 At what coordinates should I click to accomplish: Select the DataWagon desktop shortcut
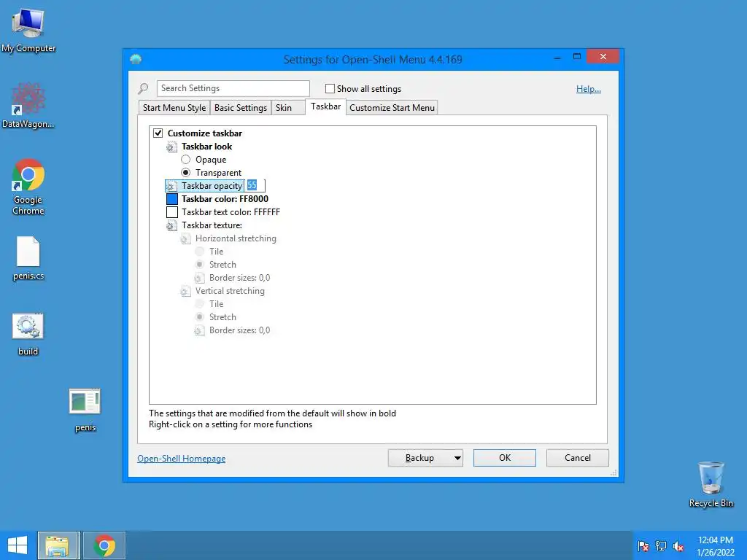[x=28, y=105]
